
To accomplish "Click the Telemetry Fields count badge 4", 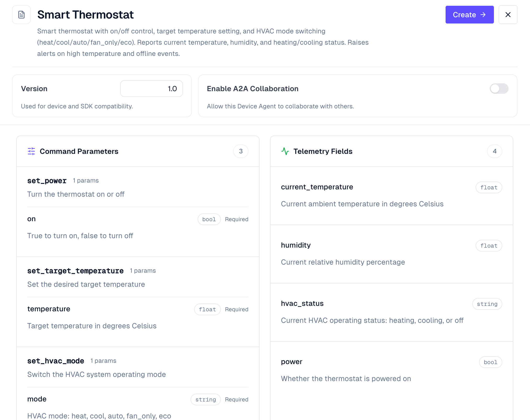I will (x=494, y=151).
